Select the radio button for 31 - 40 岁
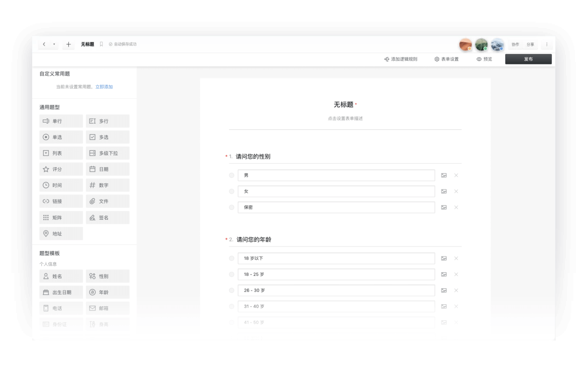The height and width of the screenshot is (377, 588). tap(232, 307)
